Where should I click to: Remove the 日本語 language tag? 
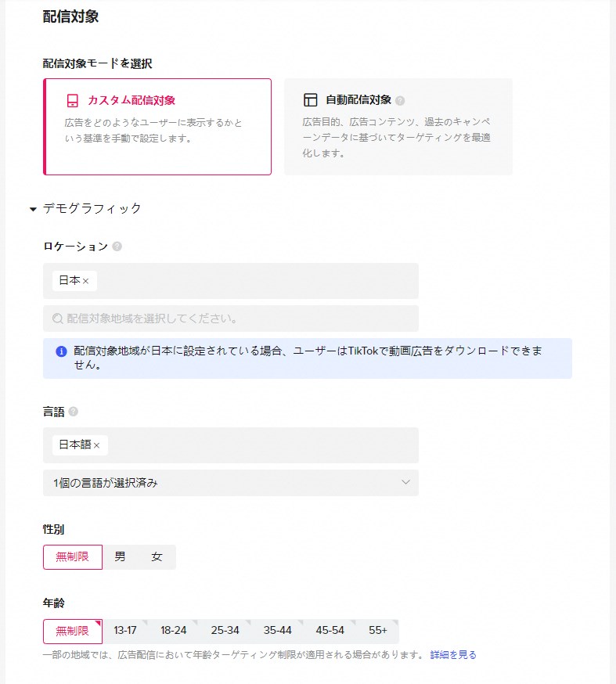(97, 445)
